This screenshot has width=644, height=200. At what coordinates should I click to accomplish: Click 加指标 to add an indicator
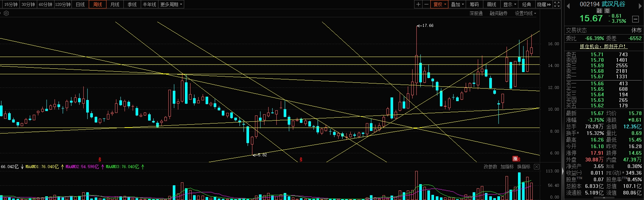pyautogui.click(x=507, y=167)
